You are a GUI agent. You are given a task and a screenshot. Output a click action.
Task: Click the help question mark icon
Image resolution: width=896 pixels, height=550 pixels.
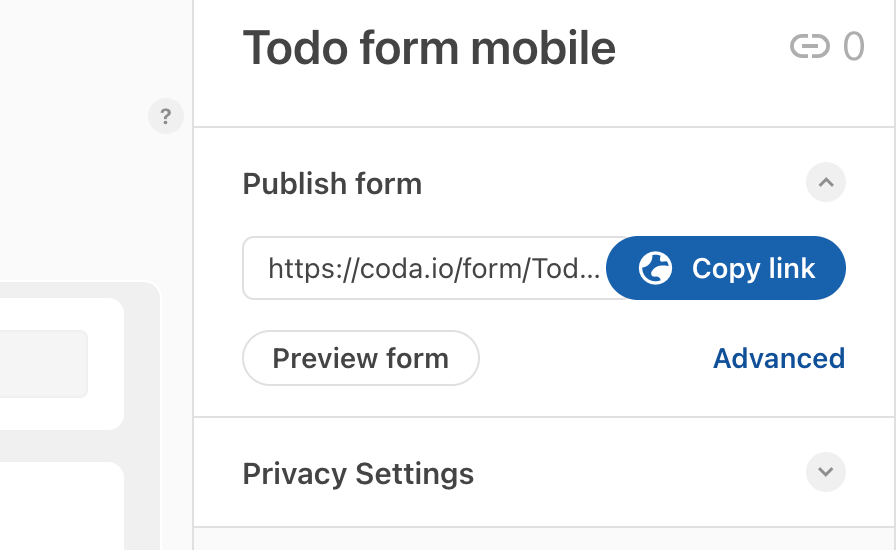coord(166,116)
